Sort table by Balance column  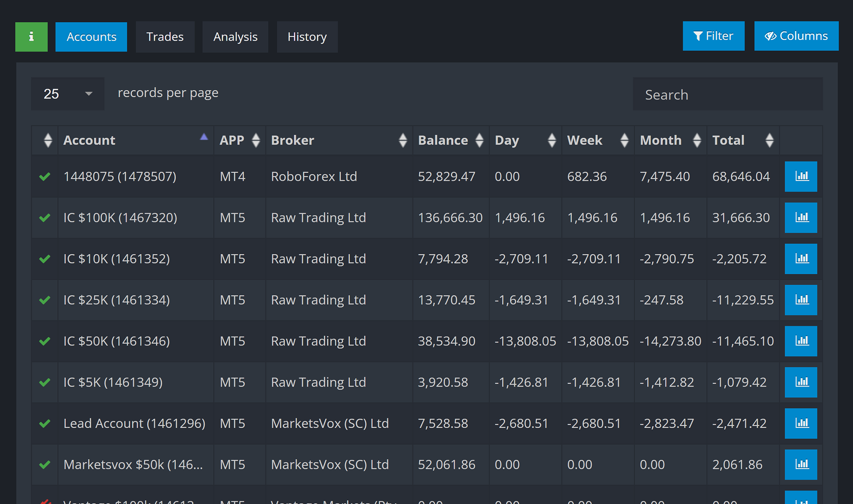pos(451,140)
